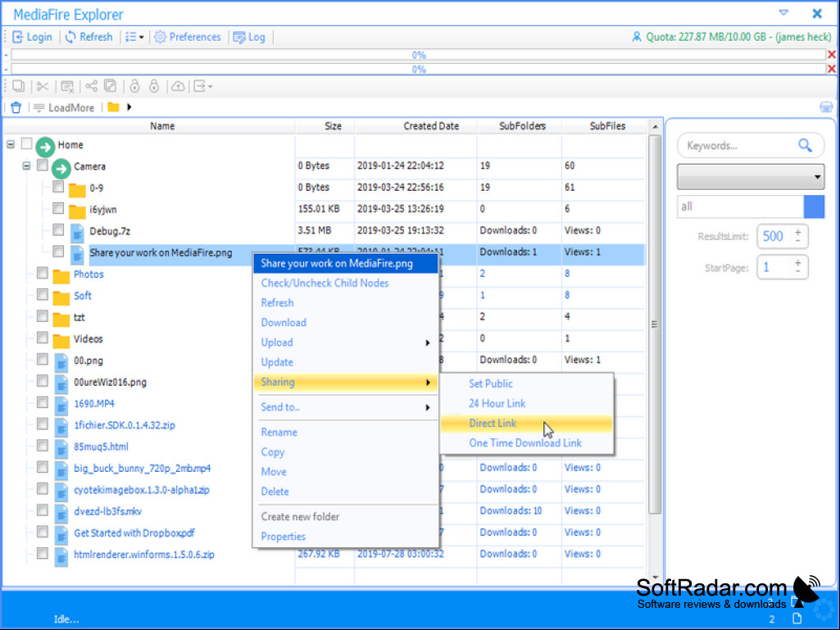The image size is (840, 630).
Task: Check the Photos folder checkbox
Action: pos(43,273)
